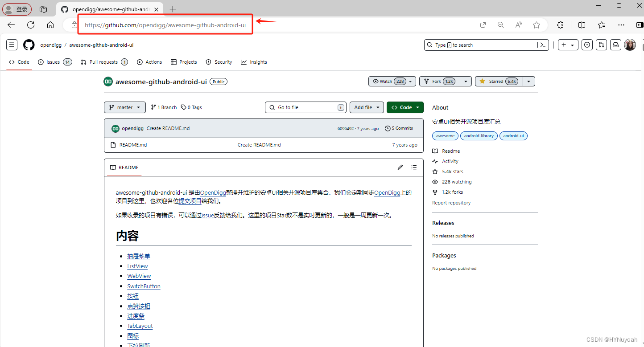Open your profile avatar menu

click(630, 45)
